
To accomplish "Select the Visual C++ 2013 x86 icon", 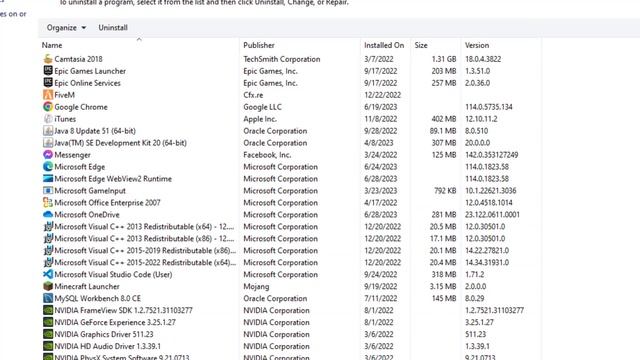I will click(48, 238).
